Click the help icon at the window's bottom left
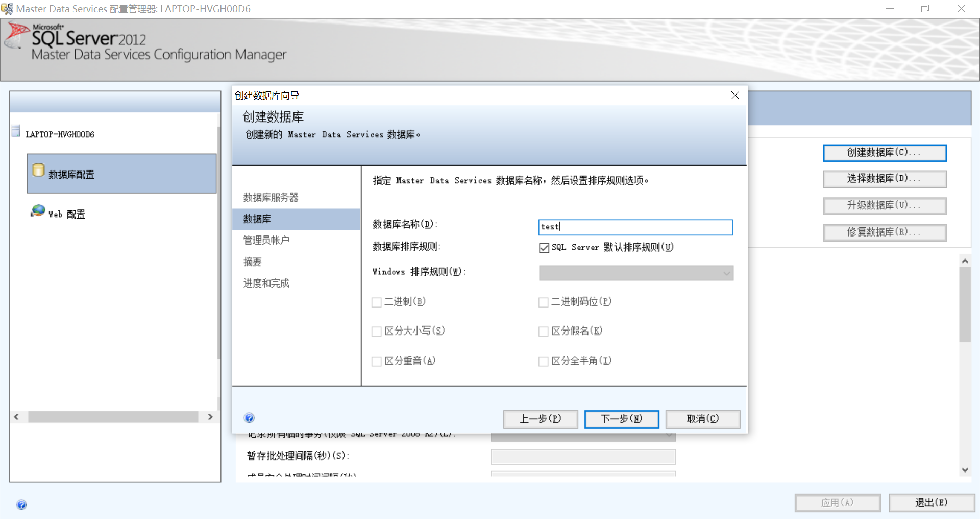 click(x=21, y=504)
